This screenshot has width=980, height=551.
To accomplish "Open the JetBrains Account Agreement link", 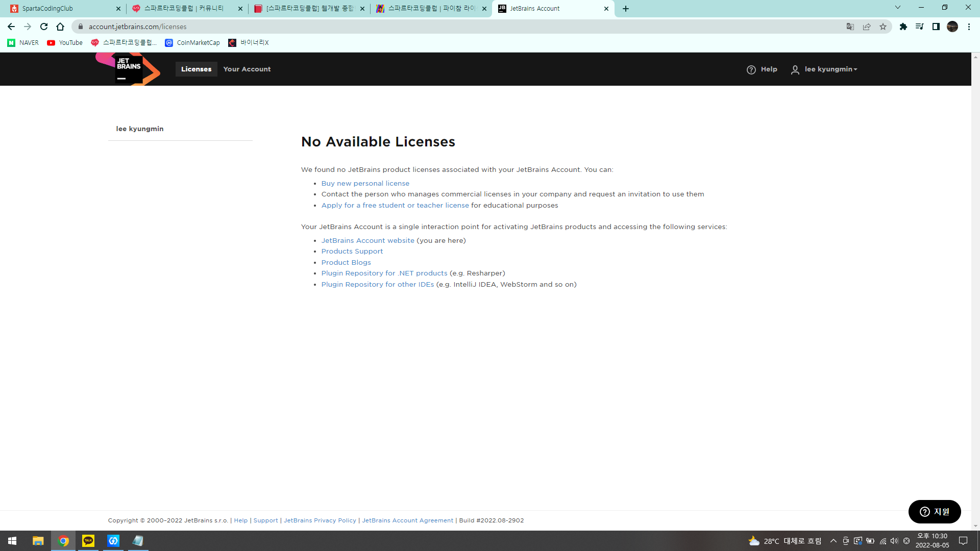I will tap(408, 521).
